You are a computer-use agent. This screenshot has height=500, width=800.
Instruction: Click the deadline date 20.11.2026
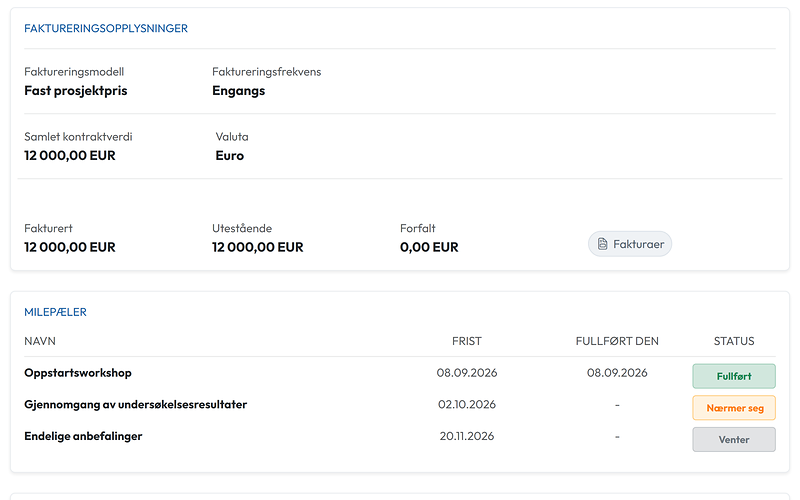tap(467, 436)
